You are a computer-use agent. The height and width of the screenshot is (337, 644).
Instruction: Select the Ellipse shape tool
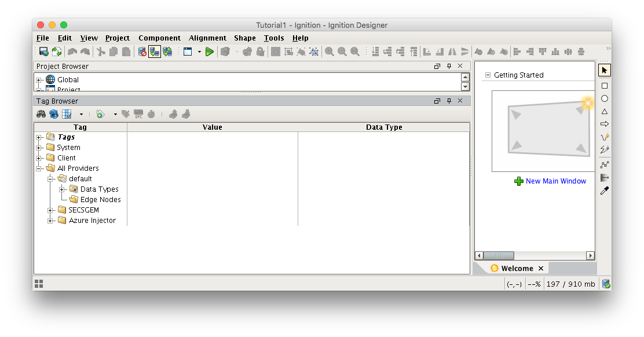604,98
